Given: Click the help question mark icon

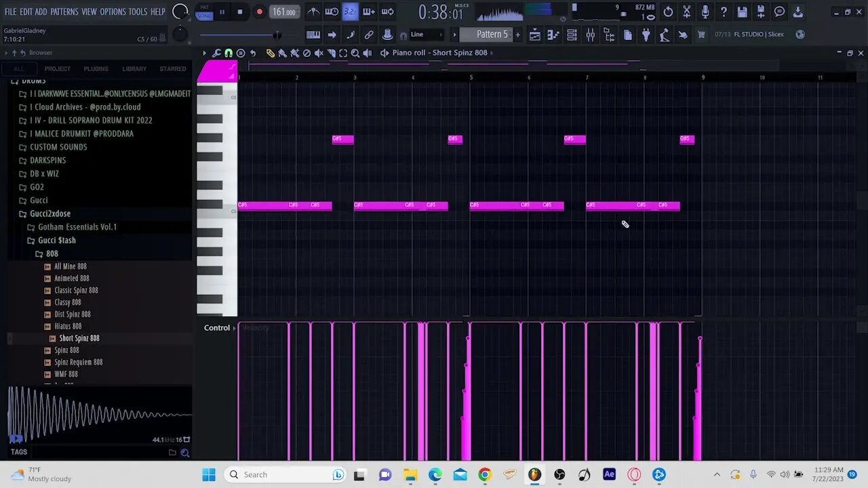Looking at the screenshot, I should [x=724, y=12].
